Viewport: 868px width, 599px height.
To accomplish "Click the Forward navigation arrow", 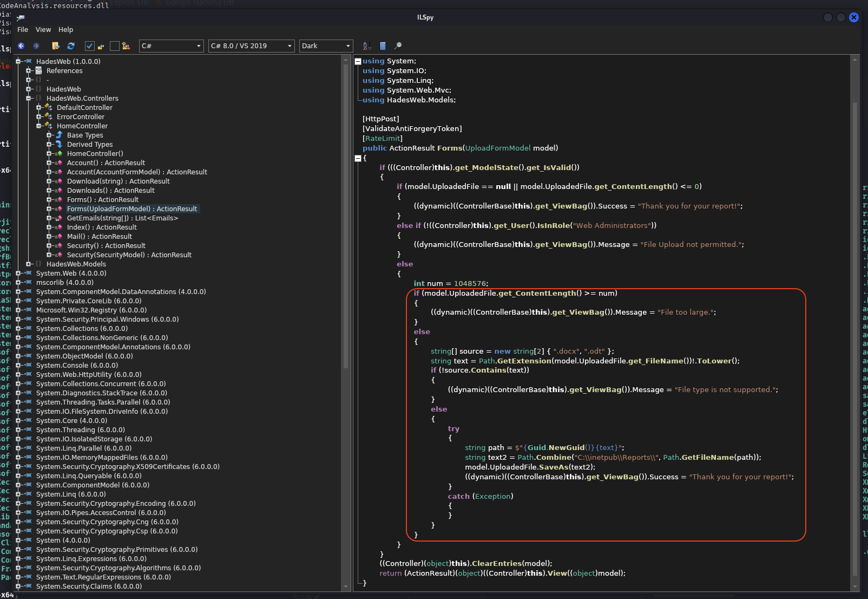I will click(36, 46).
